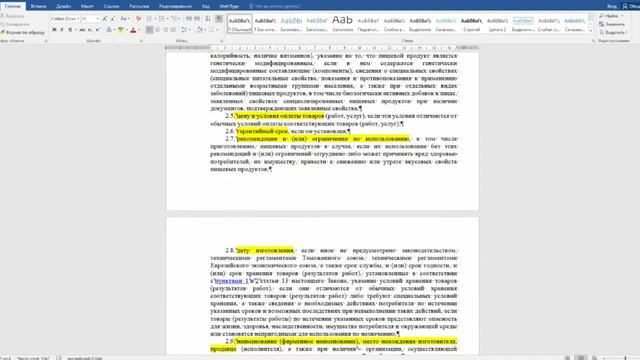Click the Выделить (Select) button
Viewport: 640px width, 360px height.
613,32
